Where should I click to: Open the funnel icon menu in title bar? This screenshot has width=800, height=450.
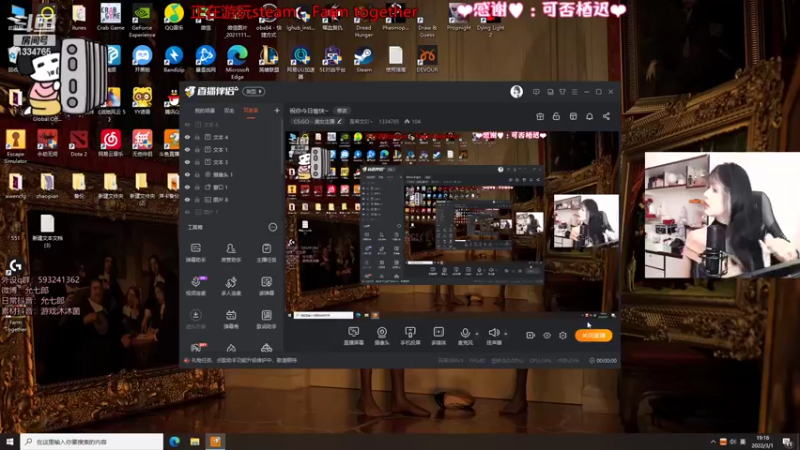tap(562, 92)
